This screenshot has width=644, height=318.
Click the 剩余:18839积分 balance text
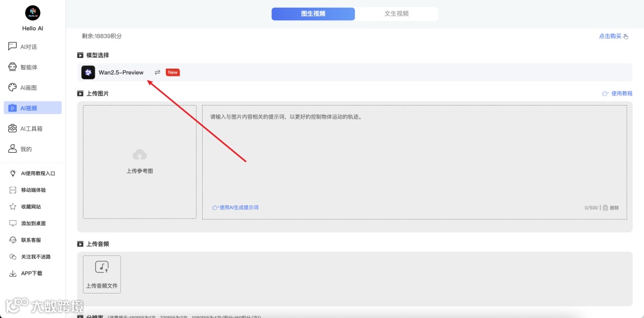(x=101, y=36)
